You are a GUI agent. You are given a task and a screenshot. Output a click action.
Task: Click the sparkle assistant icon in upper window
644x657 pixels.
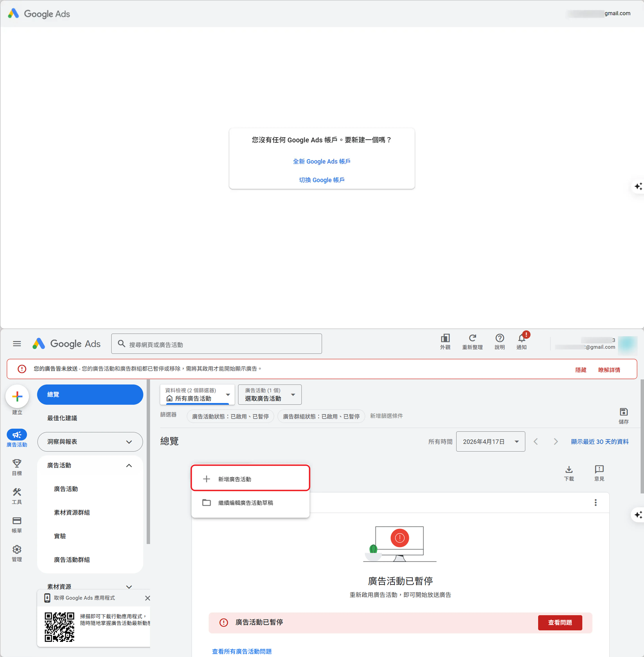(x=638, y=186)
